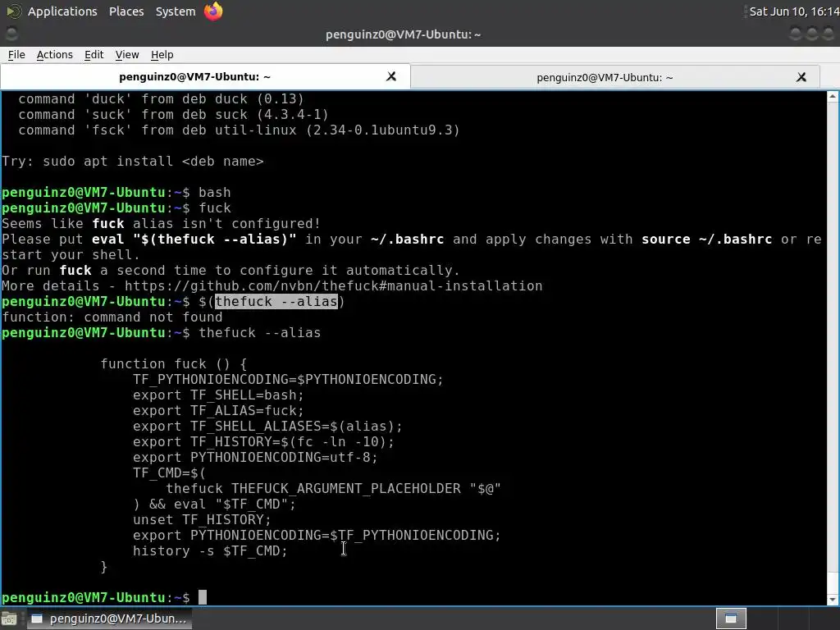Click the line mentioning deb suck (4.3.4-1)
This screenshot has width=840, height=630.
point(173,115)
